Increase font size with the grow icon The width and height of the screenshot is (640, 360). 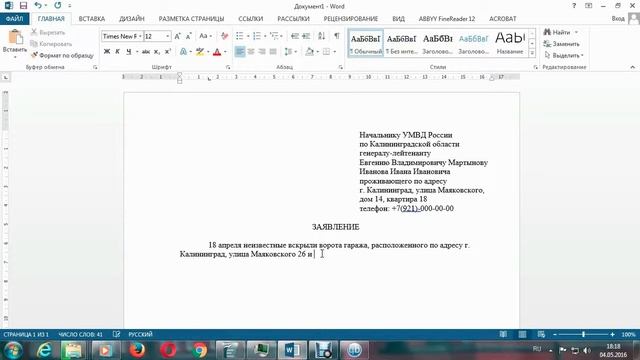pyautogui.click(x=177, y=36)
